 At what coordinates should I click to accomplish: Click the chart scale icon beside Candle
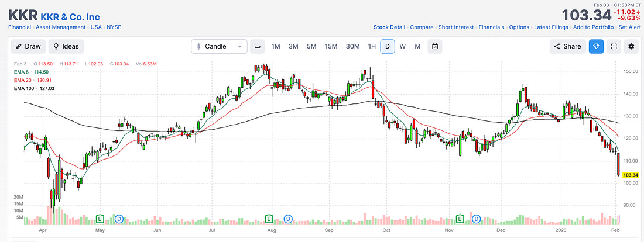(x=258, y=46)
